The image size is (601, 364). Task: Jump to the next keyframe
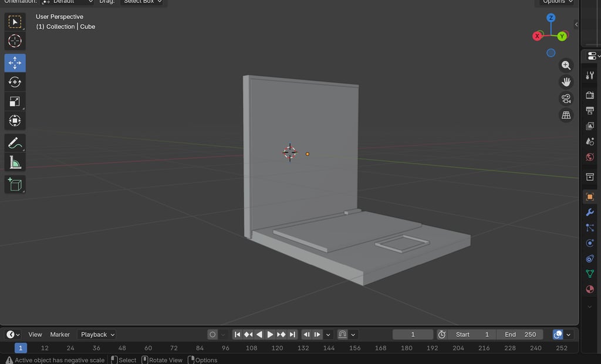281,335
